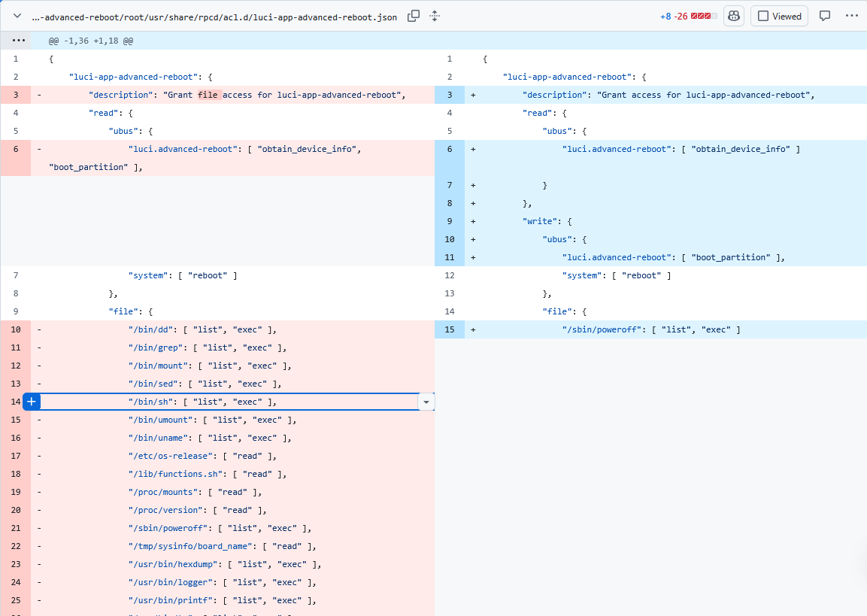
Task: Expand hidden lines above the hunk header
Action: [x=18, y=41]
